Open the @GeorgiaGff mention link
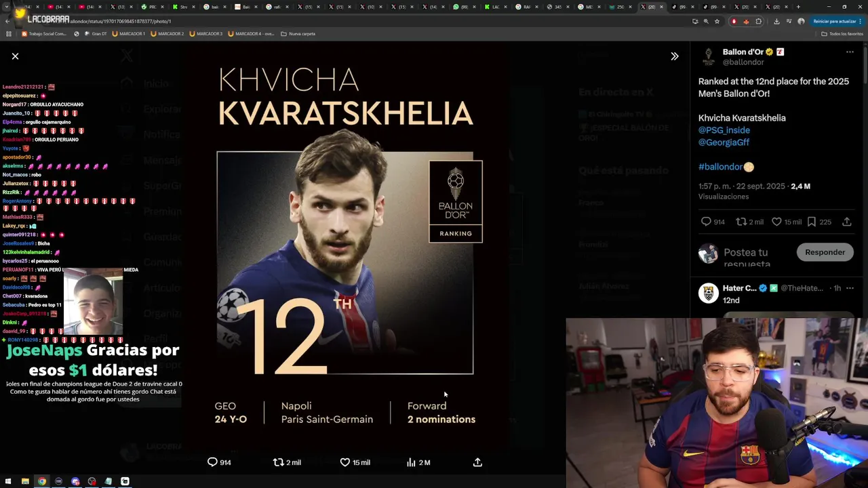Screen dimensions: 868x488 pyautogui.click(x=724, y=142)
